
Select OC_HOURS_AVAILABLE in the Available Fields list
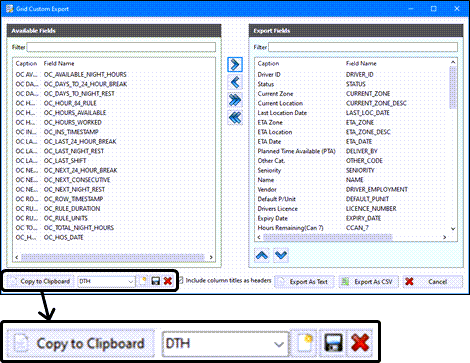[x=75, y=113]
